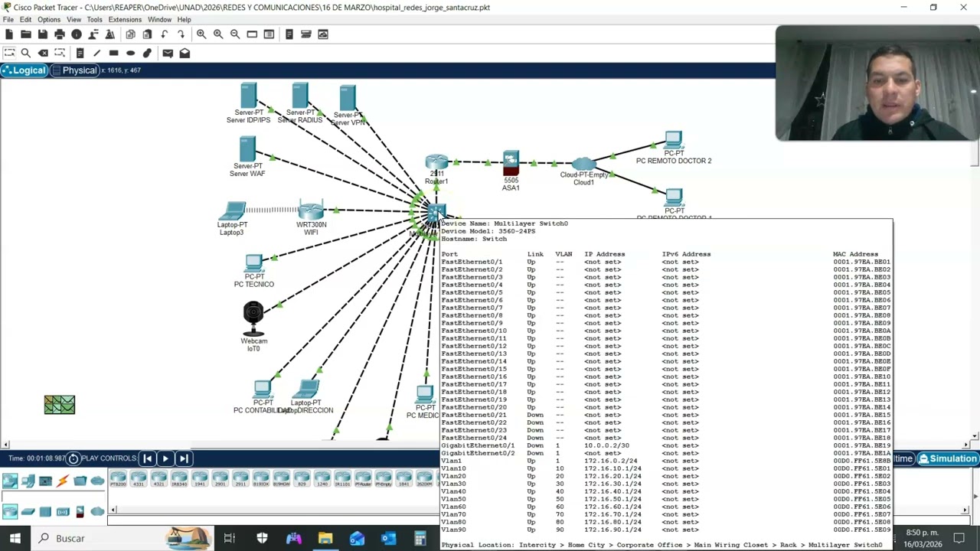
Task: Open the Options menu
Action: coord(49,19)
